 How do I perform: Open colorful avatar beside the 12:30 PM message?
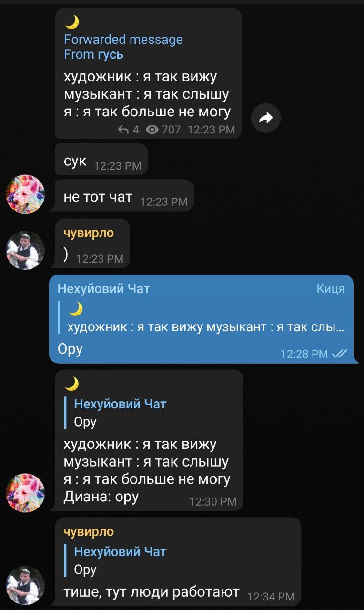click(25, 493)
